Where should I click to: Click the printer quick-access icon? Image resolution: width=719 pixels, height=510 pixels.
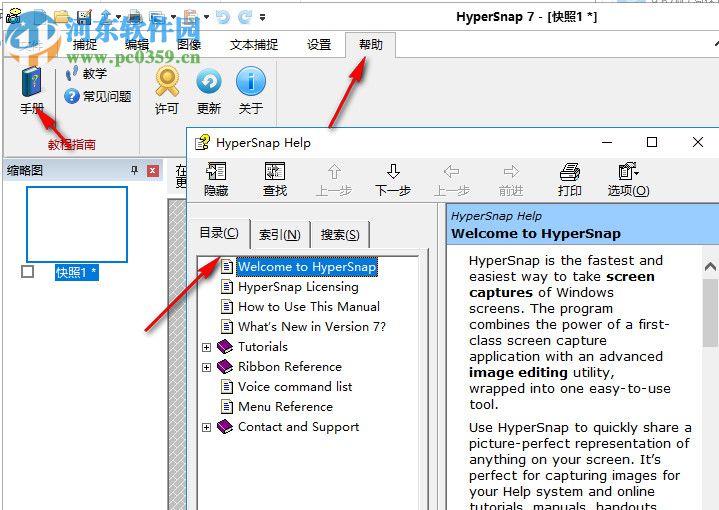[135, 17]
